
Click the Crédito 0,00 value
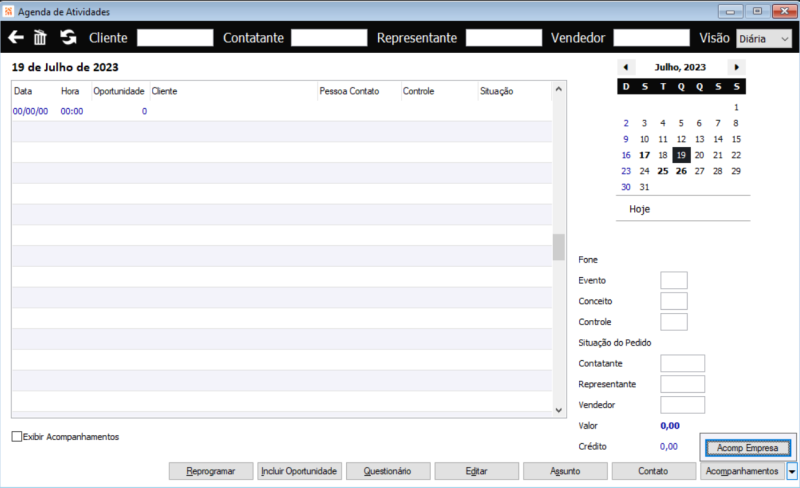669,447
